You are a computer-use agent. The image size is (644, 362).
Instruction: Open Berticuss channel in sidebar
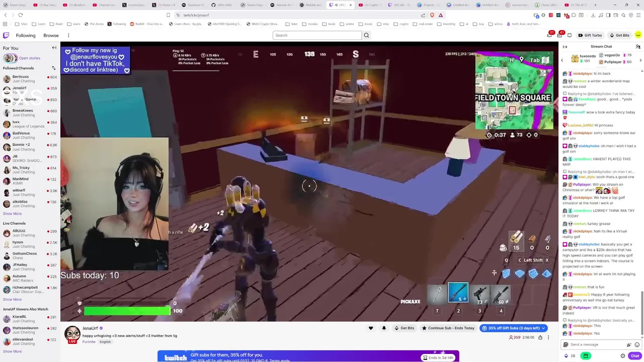30,78
